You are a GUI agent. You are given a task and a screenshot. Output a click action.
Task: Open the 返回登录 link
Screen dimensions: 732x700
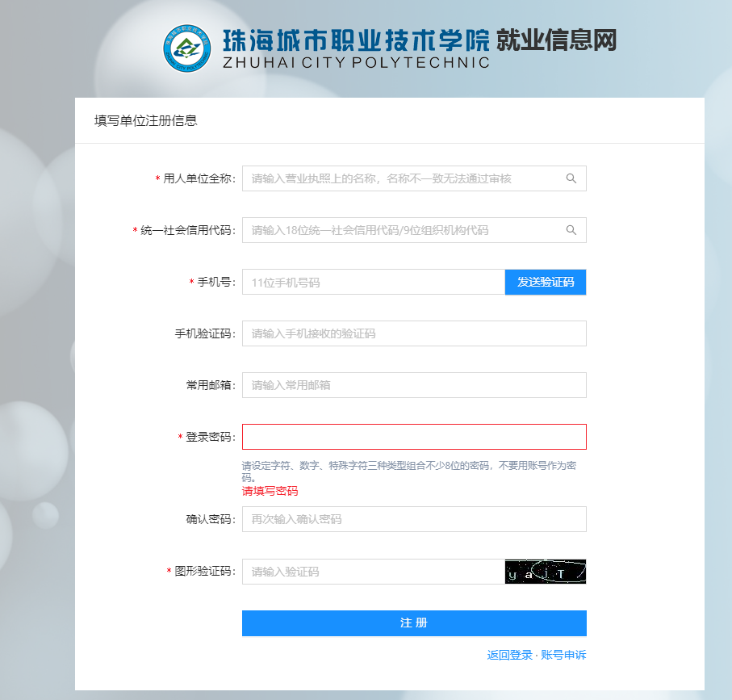pyautogui.click(x=509, y=655)
